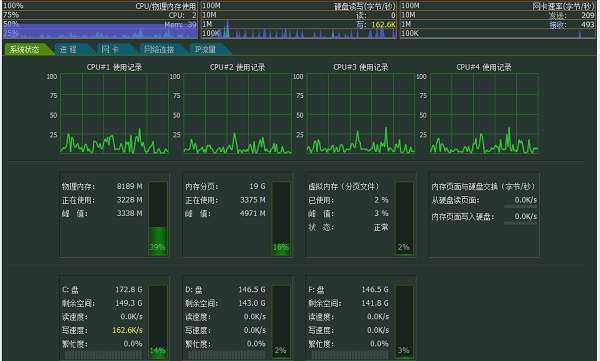Click the CPU#2 usage history graph
This screenshot has height=361, width=600.
pyautogui.click(x=238, y=114)
